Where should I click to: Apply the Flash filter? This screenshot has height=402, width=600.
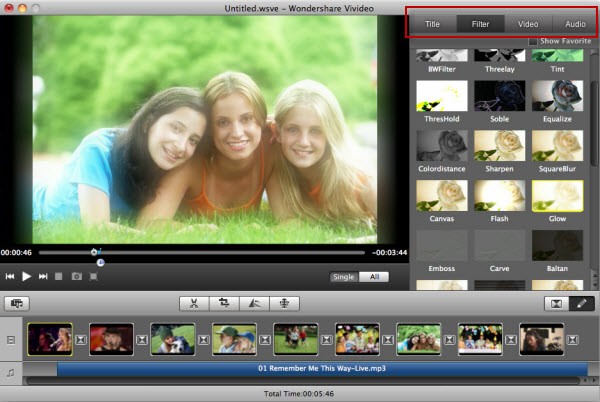(499, 195)
